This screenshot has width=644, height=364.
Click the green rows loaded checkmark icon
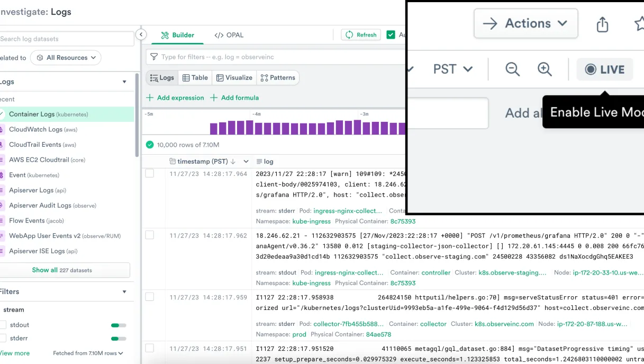pyautogui.click(x=150, y=145)
